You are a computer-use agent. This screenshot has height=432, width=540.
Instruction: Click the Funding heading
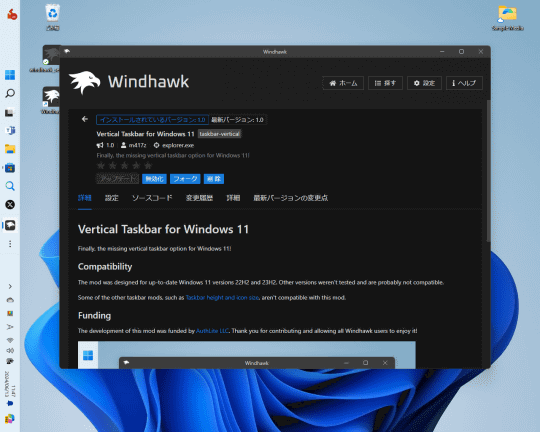[x=94, y=316]
